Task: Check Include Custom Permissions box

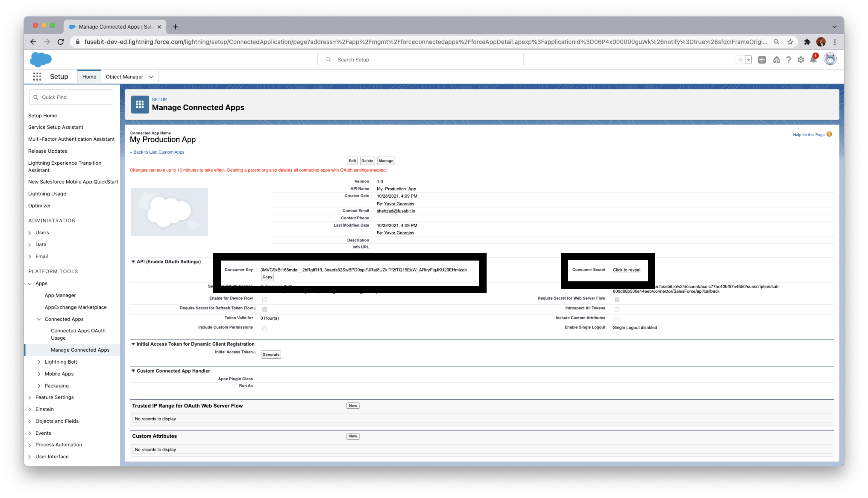Action: click(x=265, y=329)
